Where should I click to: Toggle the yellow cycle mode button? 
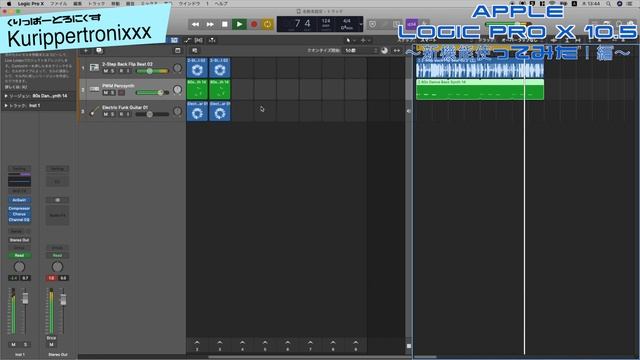pos(267,24)
